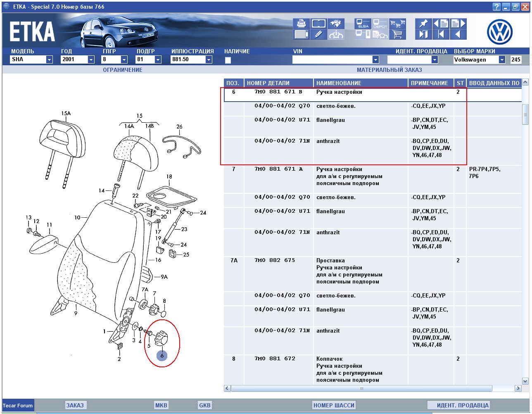This screenshot has width=532, height=414.
Task: Click the vehicle info car icon
Action: [x=336, y=35]
